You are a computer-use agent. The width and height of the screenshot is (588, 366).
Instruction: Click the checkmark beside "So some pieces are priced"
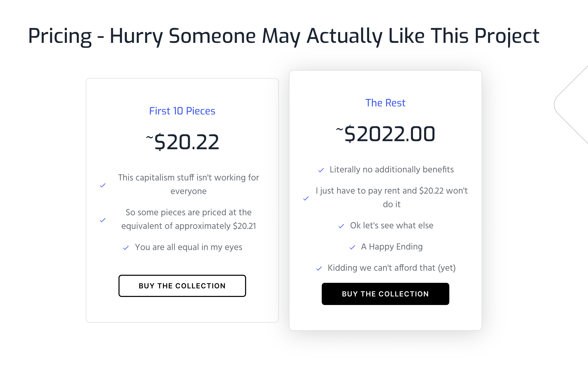[103, 220]
